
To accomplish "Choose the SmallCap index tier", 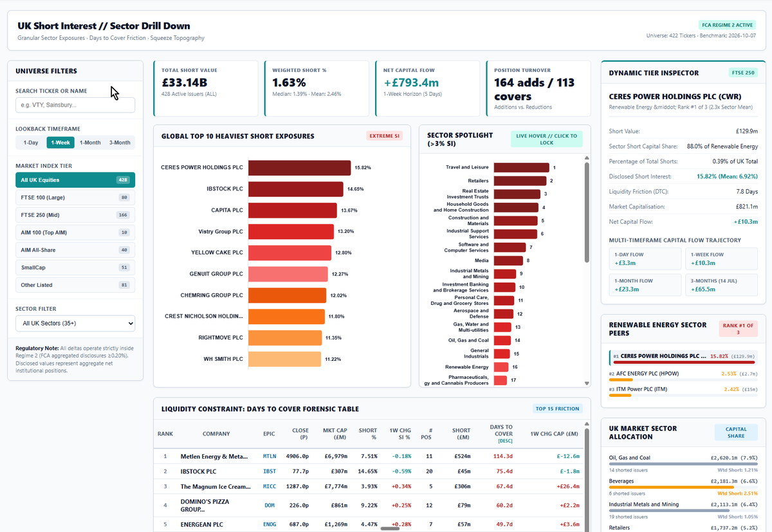I will click(75, 267).
